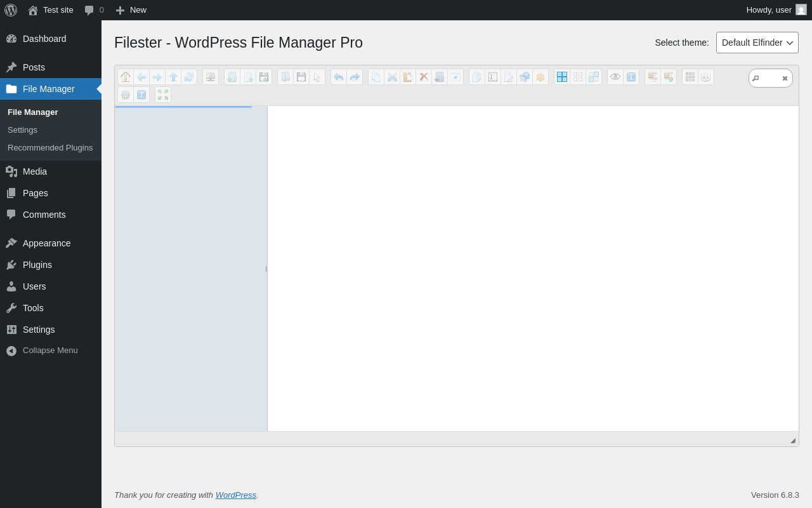812x508 pixels.
Task: Click the invert selection icon
Action: tap(594, 77)
